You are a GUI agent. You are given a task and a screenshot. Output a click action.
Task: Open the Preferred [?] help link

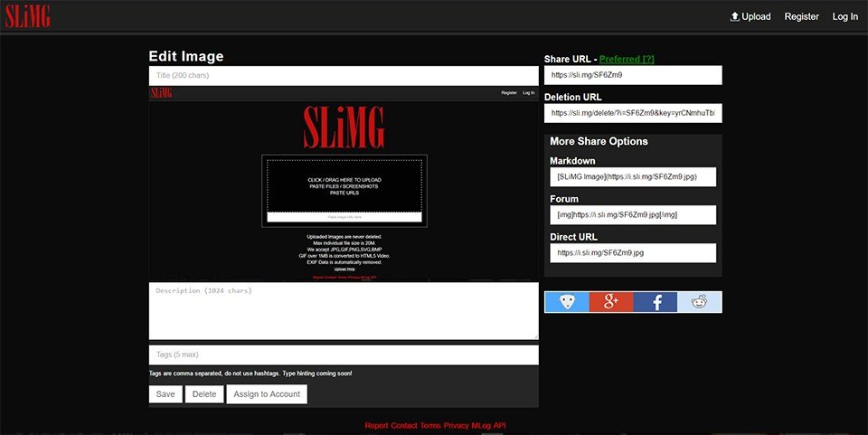pos(627,59)
